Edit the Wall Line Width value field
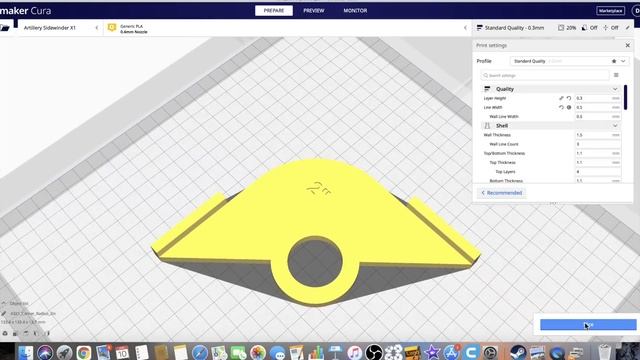This screenshot has height=360, width=640. [x=598, y=116]
